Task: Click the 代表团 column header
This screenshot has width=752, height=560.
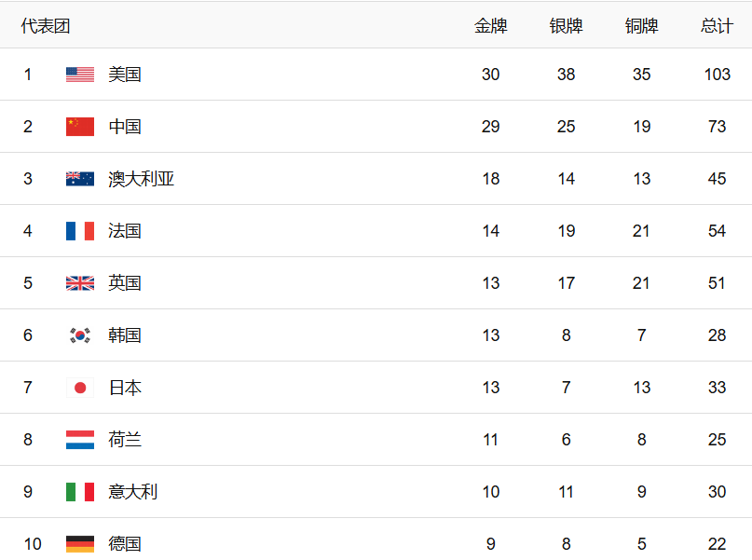Action: pyautogui.click(x=46, y=26)
